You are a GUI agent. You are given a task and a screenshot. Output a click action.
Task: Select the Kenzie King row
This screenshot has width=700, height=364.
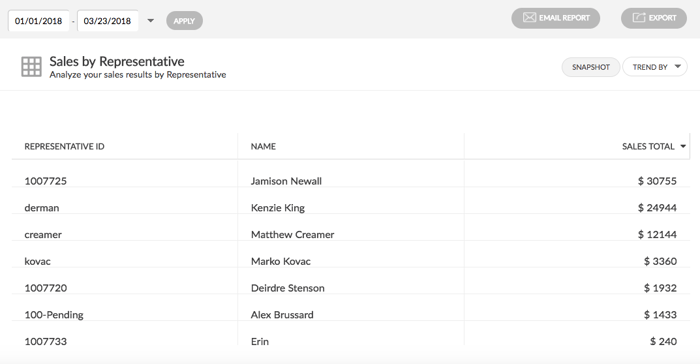[x=350, y=208]
